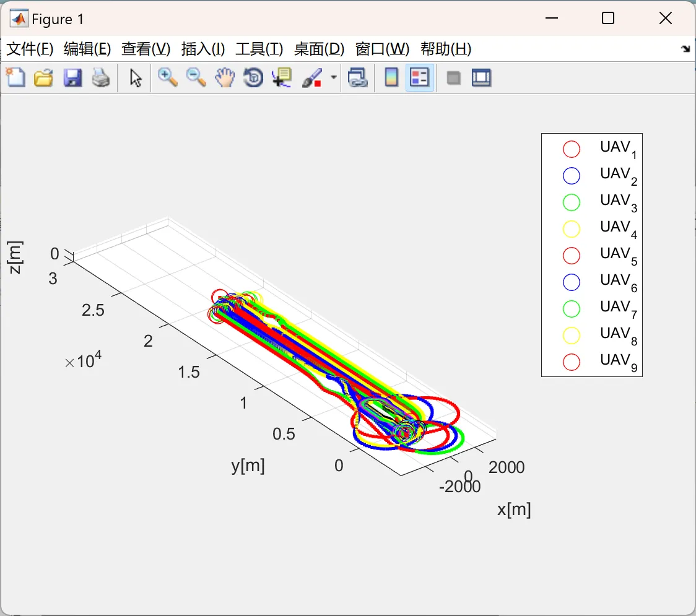Click the 2.5 y-axis tick label

coord(93,310)
